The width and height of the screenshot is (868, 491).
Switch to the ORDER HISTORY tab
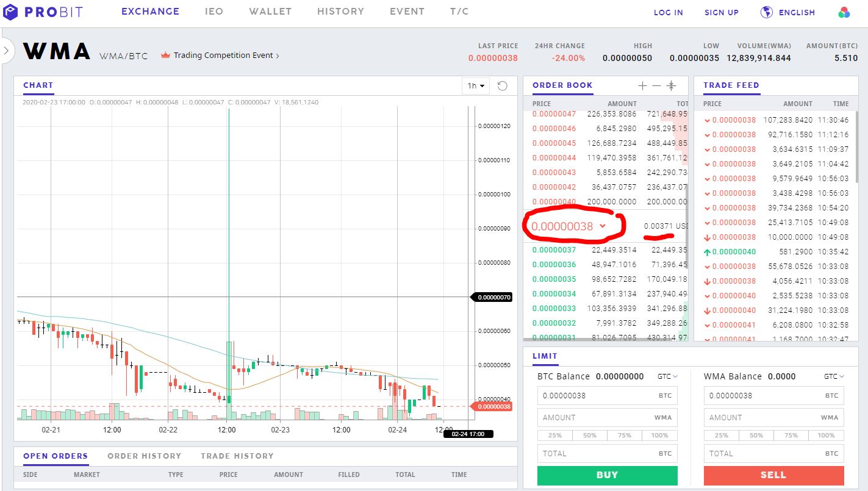coord(145,456)
